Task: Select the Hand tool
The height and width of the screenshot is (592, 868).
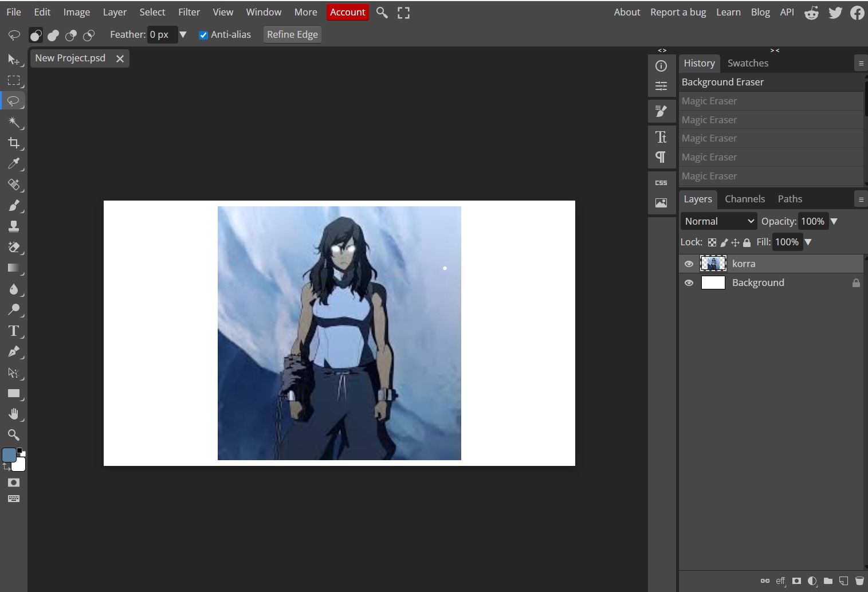Action: pos(14,414)
